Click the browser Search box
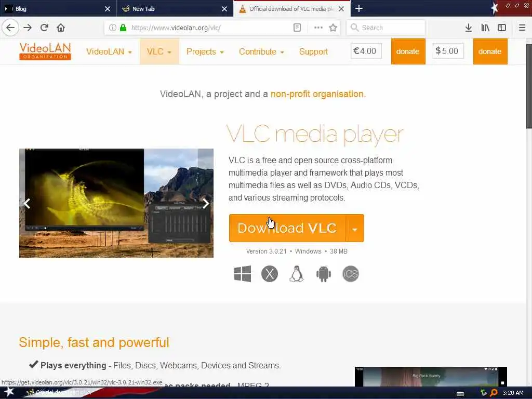Viewport: 532px width, 399px height. (x=386, y=28)
